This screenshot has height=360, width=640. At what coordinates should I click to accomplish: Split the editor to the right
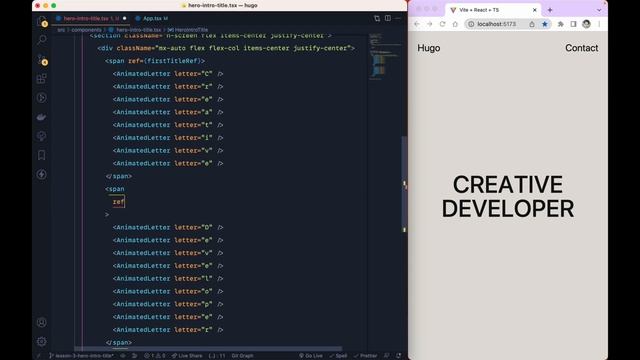pyautogui.click(x=388, y=18)
